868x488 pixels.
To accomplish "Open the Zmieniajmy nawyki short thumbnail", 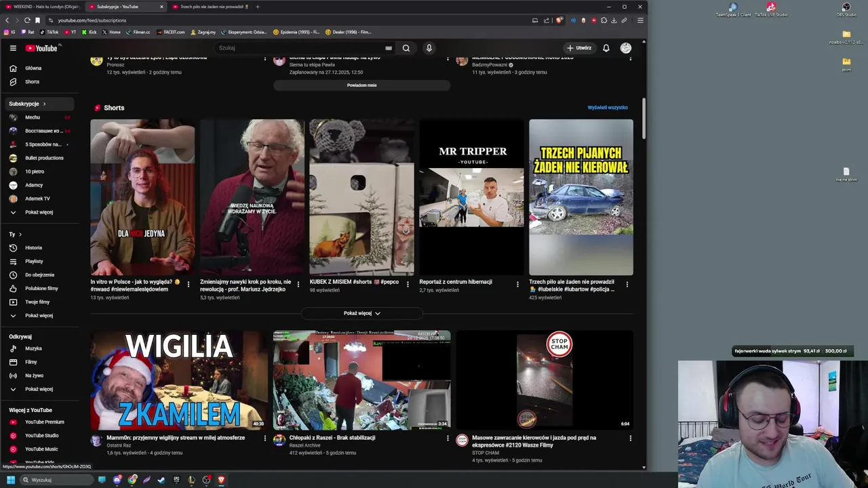I will click(252, 197).
